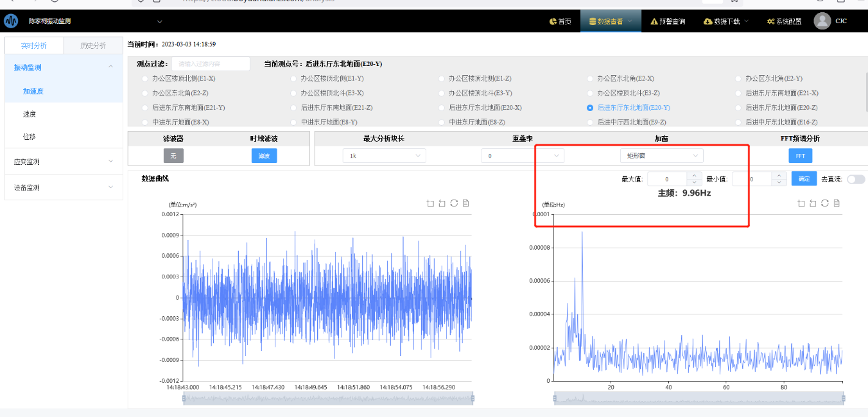
Task: Click the zoom slider beneath the acceleration chart
Action: 328,398
